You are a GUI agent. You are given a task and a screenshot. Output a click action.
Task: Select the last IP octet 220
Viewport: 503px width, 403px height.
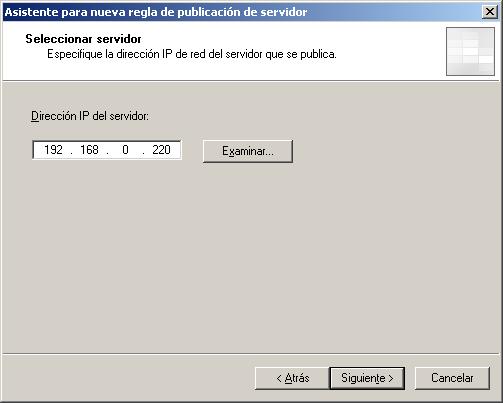click(161, 150)
